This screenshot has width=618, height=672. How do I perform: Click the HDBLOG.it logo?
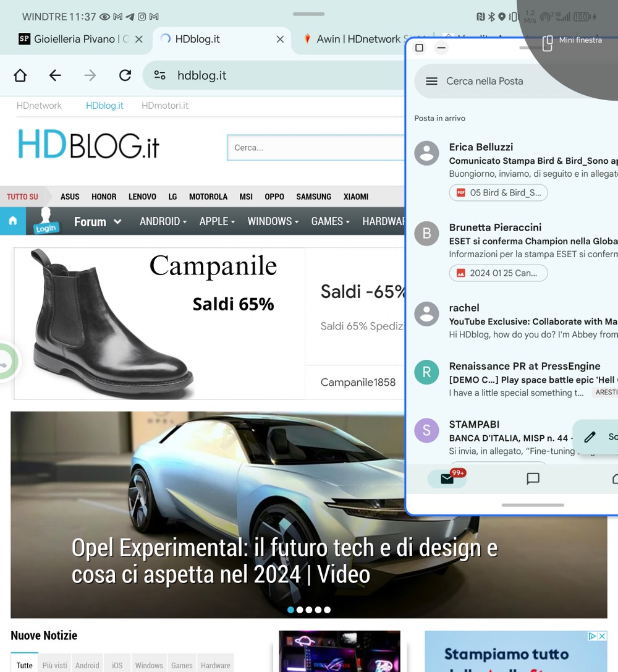pos(88,145)
